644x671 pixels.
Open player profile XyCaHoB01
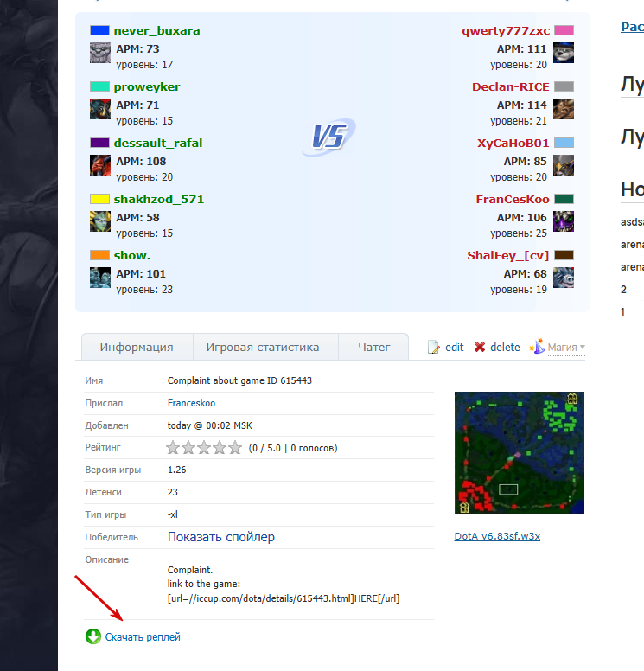coord(513,143)
